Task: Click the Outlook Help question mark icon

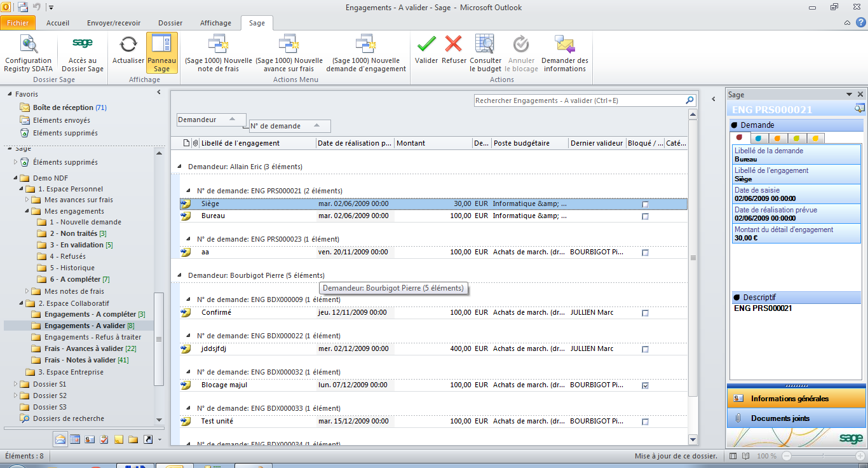Action: tap(860, 23)
